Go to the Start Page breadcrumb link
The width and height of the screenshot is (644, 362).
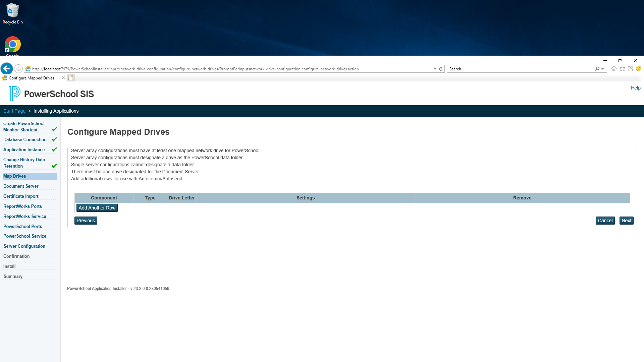tap(14, 111)
